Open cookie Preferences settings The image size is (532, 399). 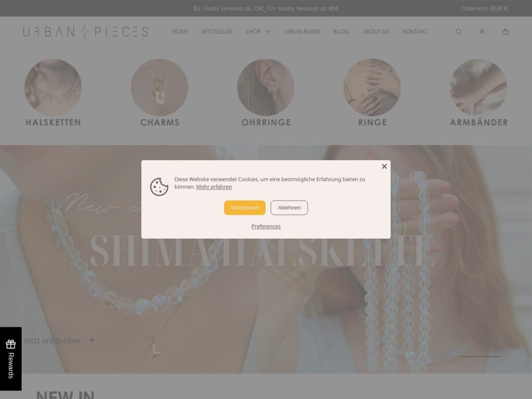tap(265, 227)
